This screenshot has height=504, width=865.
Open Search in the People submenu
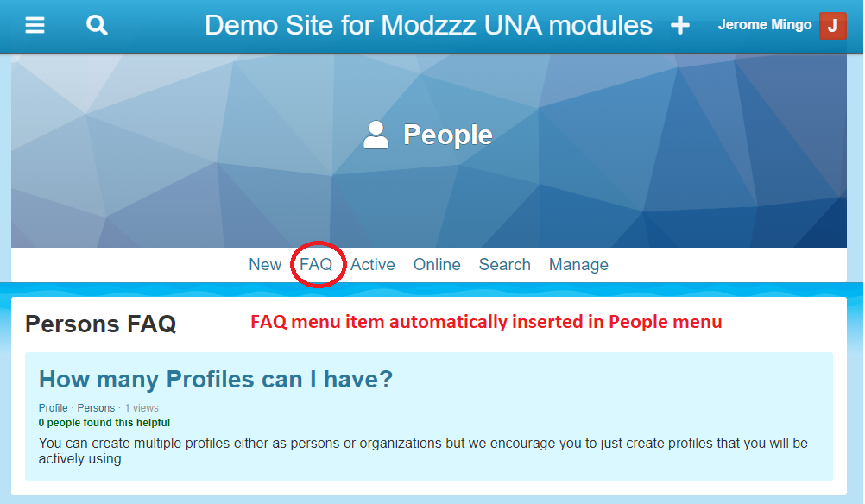[x=505, y=265]
